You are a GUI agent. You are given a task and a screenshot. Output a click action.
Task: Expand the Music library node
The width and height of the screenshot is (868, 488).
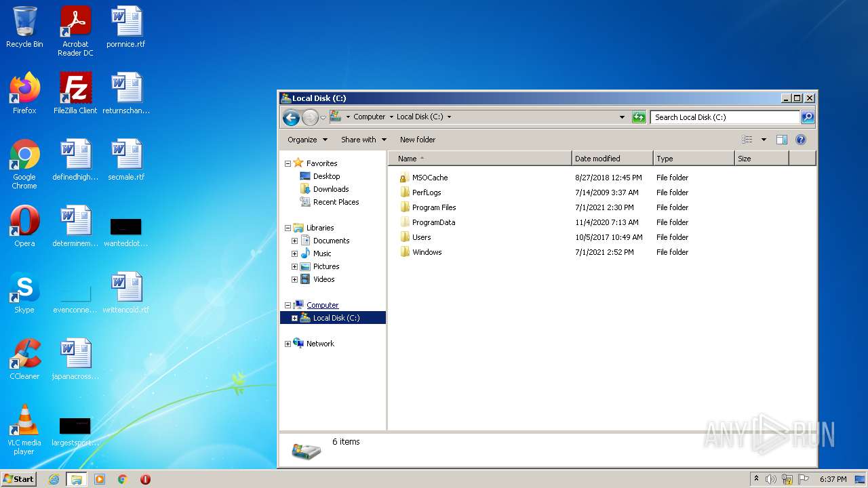(294, 253)
